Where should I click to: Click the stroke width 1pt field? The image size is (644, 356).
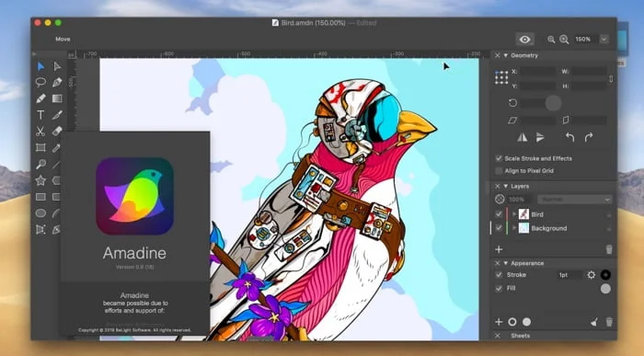[569, 275]
